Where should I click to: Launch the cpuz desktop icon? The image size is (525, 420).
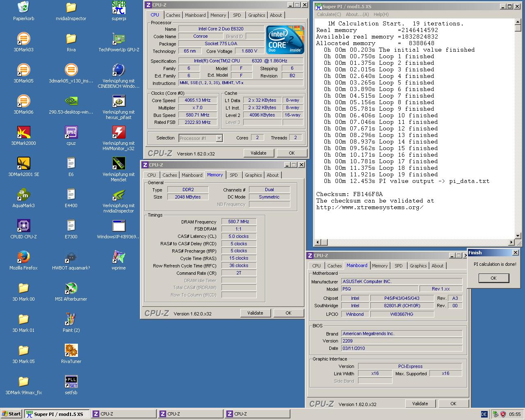[71, 132]
